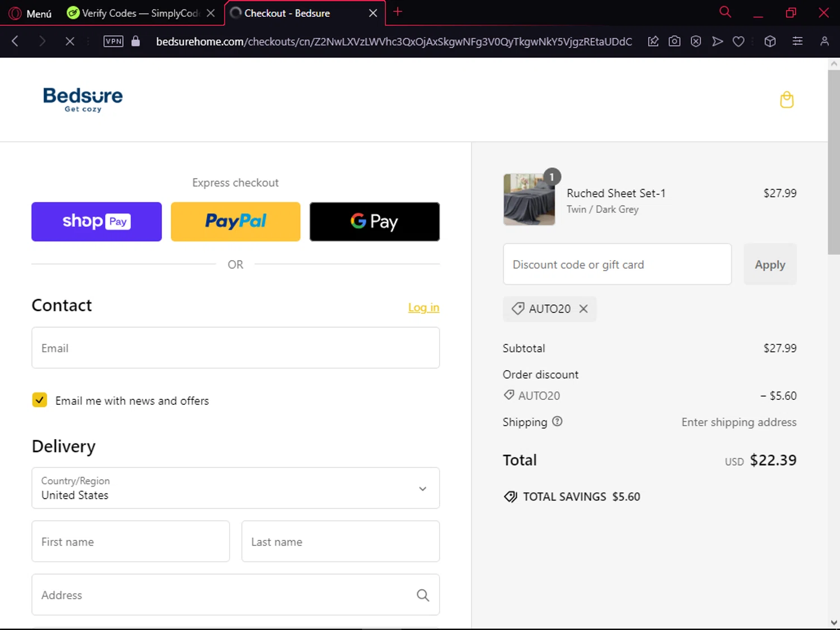Take a snapshot with camera icon
Image resolution: width=840 pixels, height=630 pixels.
point(674,41)
